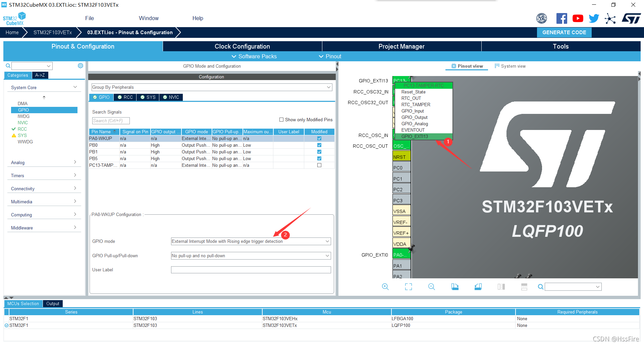
Task: Switch to Project Manager tab
Action: pyautogui.click(x=401, y=47)
